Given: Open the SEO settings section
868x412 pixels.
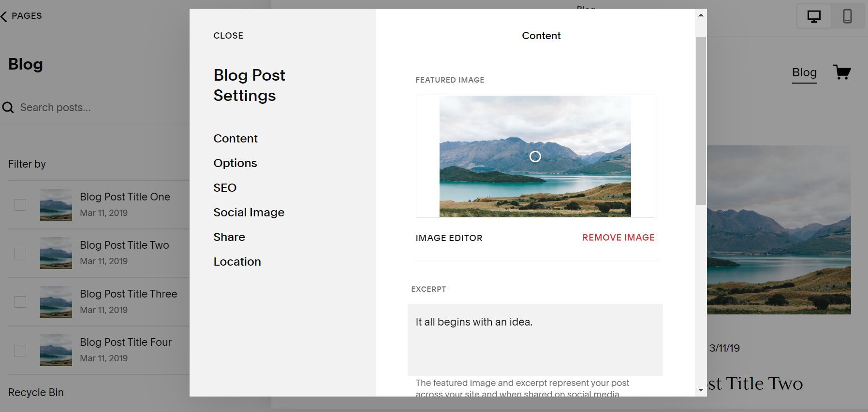Looking at the screenshot, I should click(x=225, y=188).
